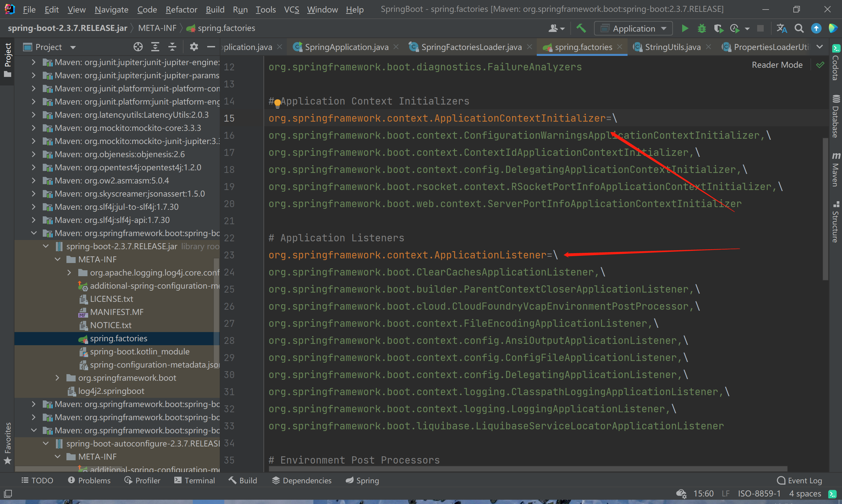Expand Maven: org.objenesis:objenesis:2.6
Image resolution: width=842 pixels, height=504 pixels.
click(33, 154)
